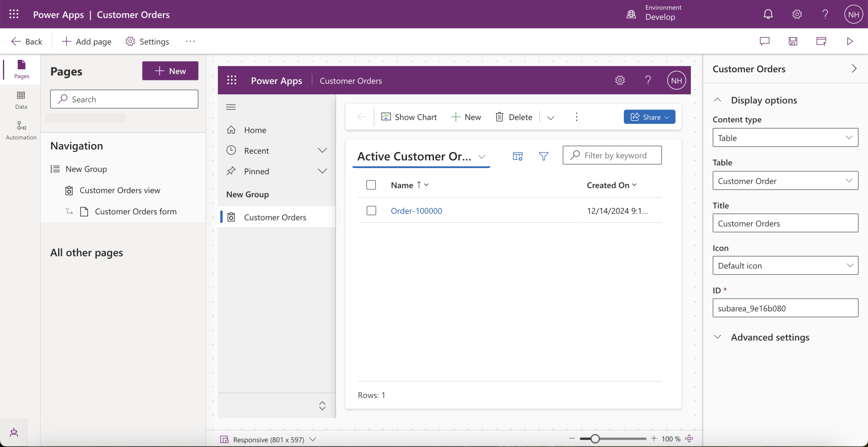Screen dimensions: 868x447
Task: Switch to the Automation tab
Action: [21, 130]
